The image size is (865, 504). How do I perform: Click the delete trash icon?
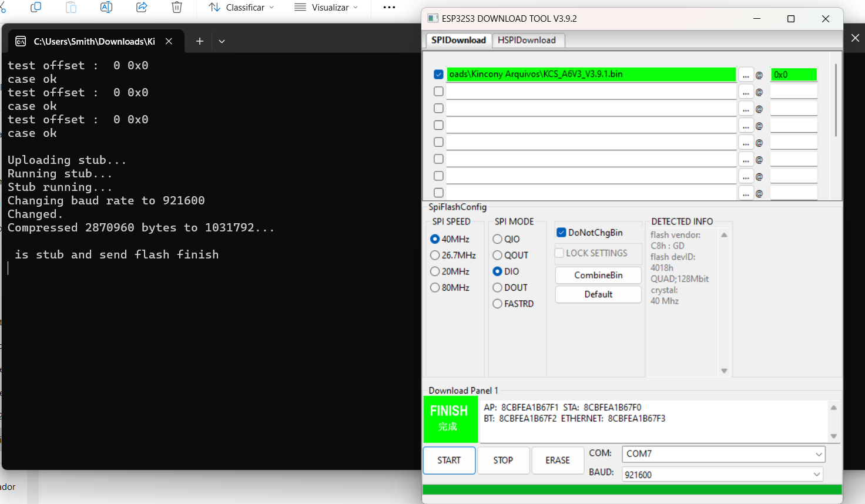pyautogui.click(x=176, y=7)
